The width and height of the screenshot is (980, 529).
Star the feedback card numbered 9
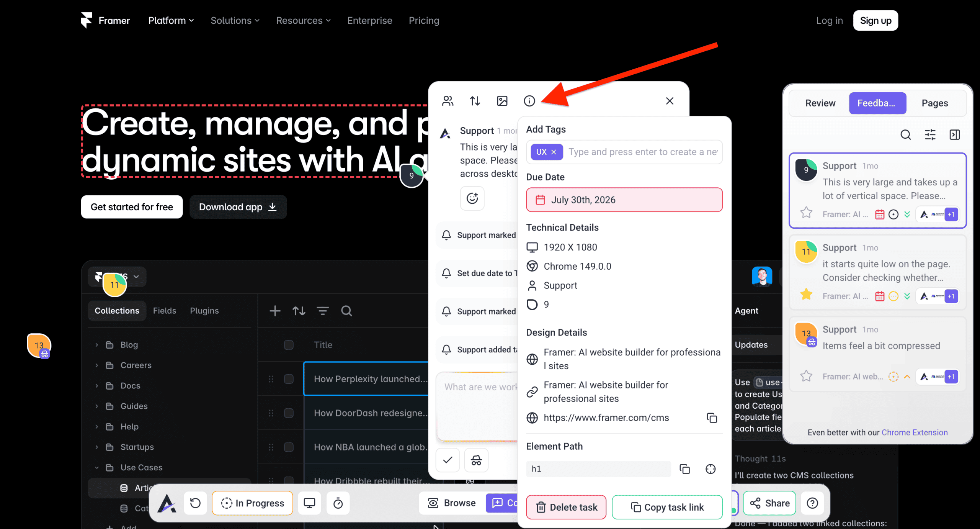click(x=806, y=213)
